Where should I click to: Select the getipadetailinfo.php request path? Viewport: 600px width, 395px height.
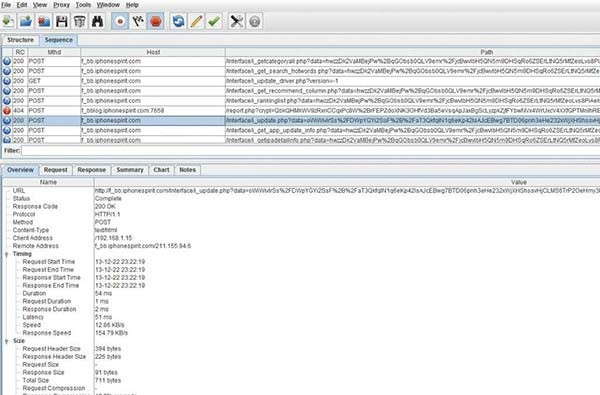(x=412, y=140)
